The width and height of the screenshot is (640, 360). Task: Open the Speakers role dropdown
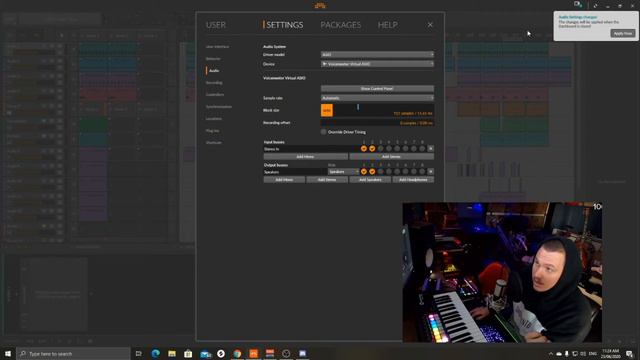pyautogui.click(x=343, y=172)
